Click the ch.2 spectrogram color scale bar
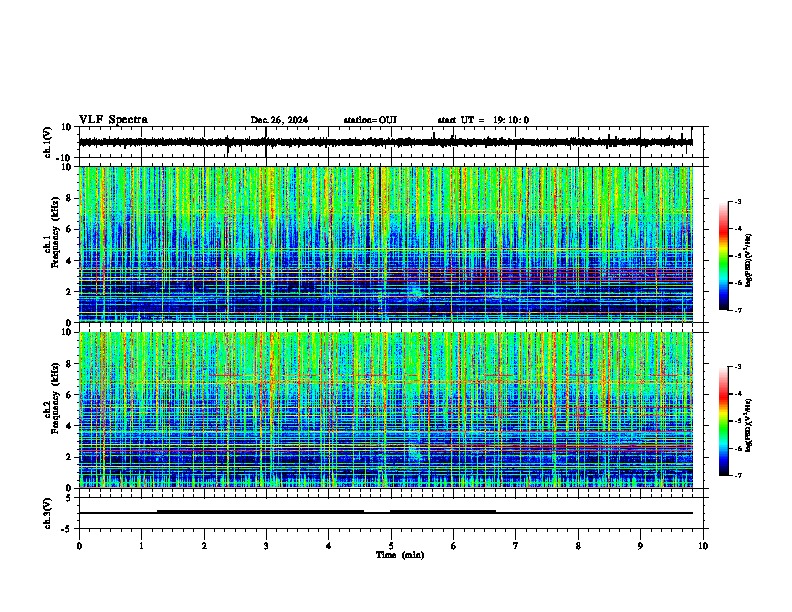792x612 pixels. 724,421
